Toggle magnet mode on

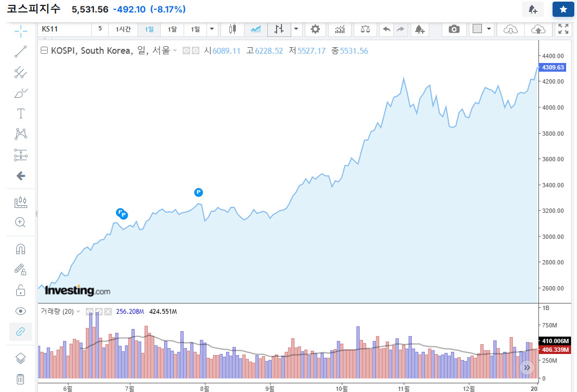[x=21, y=249]
